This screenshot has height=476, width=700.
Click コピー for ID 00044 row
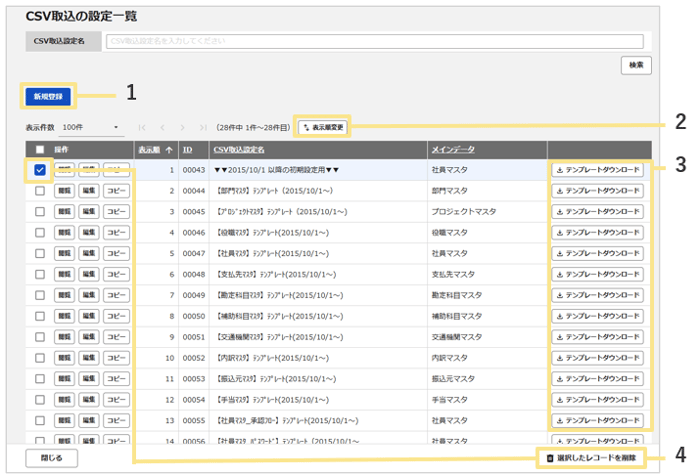117,191
